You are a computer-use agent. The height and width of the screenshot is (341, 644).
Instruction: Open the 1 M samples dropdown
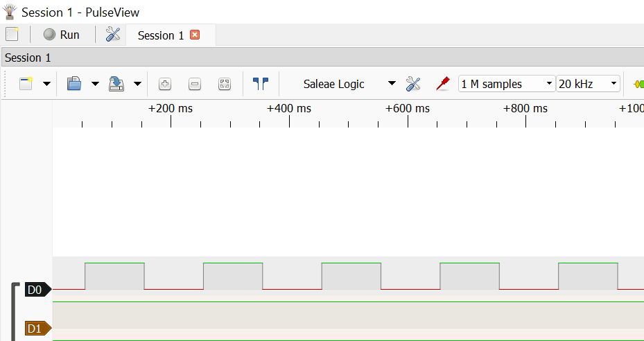point(507,84)
